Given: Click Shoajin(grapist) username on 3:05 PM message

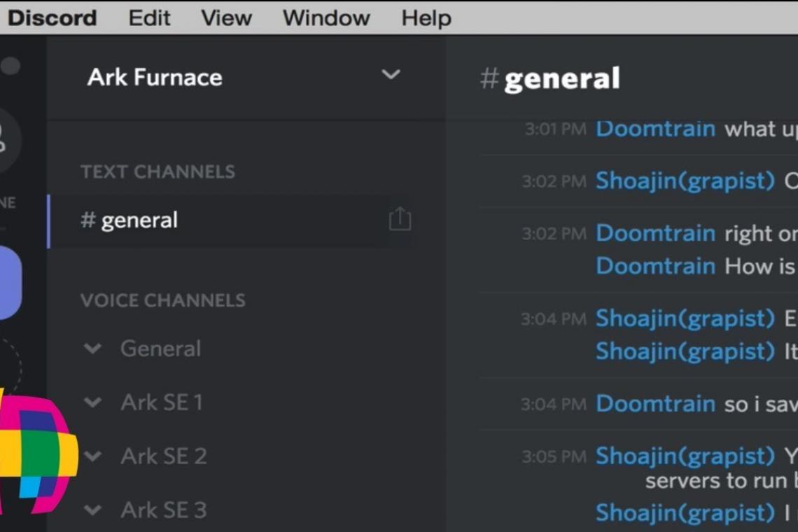Looking at the screenshot, I should tap(685, 456).
